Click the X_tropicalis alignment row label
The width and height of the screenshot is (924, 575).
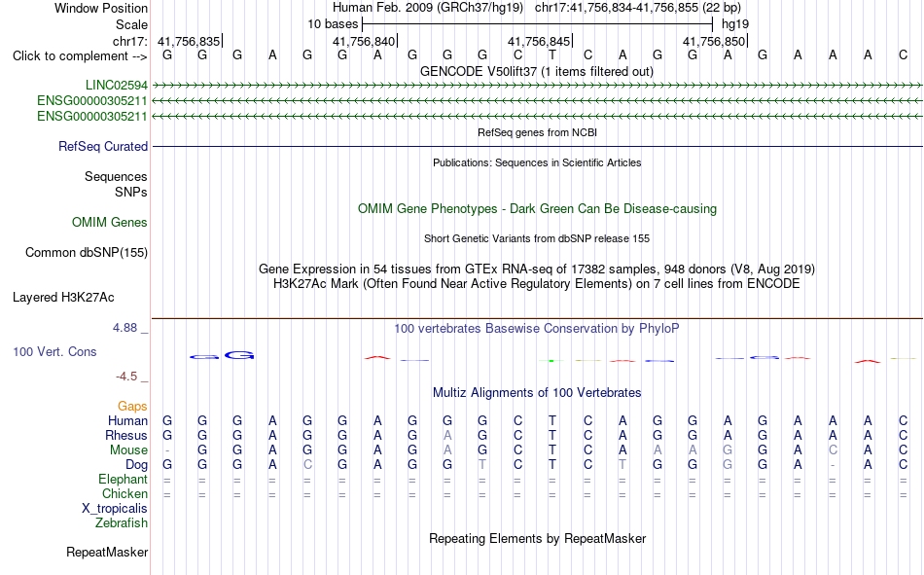[x=115, y=509]
